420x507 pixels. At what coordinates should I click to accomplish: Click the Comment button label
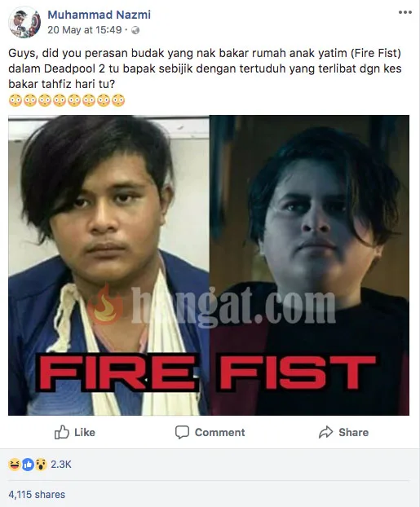tap(219, 433)
